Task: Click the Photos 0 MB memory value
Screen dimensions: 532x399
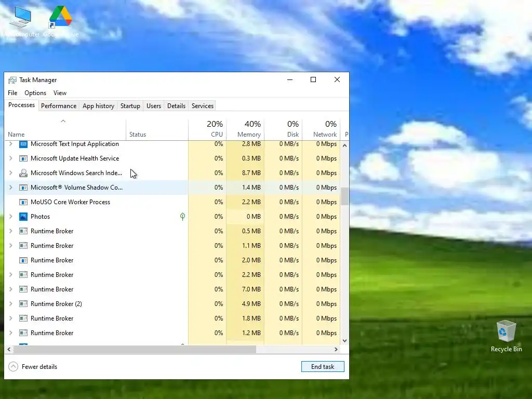Action: pos(254,217)
